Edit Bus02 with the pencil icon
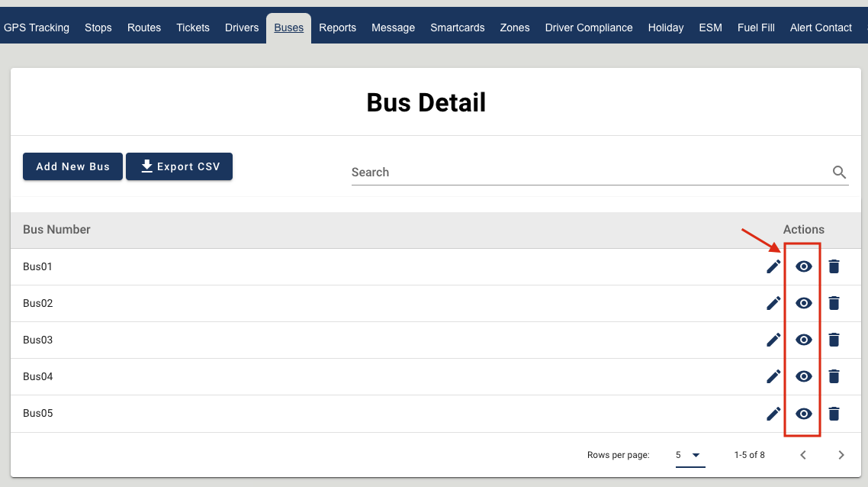This screenshot has width=868, height=487. pyautogui.click(x=773, y=303)
